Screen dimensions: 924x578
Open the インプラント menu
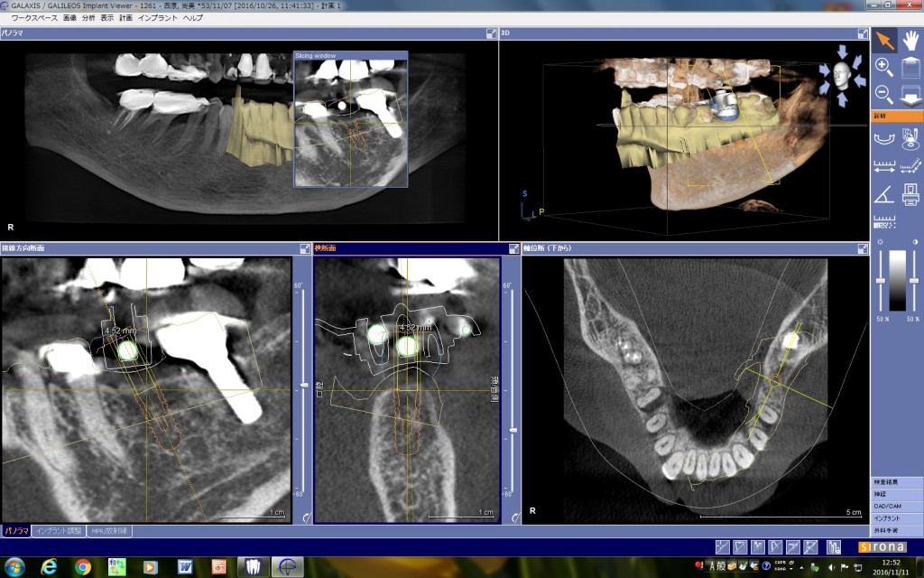157,18
